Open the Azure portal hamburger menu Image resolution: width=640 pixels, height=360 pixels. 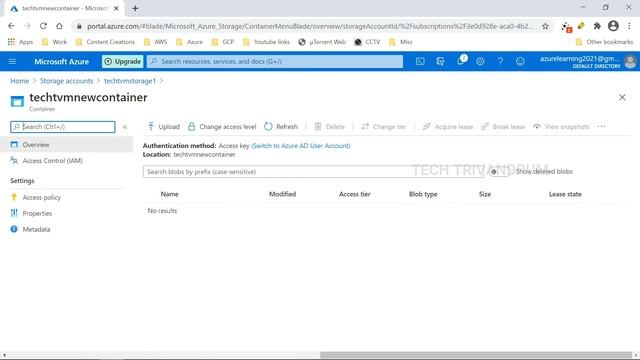[x=12, y=62]
